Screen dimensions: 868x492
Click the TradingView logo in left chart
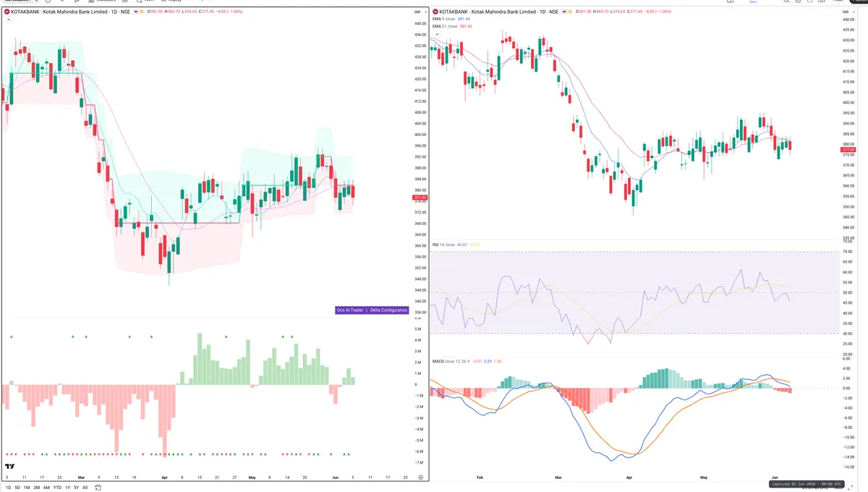pos(9,467)
